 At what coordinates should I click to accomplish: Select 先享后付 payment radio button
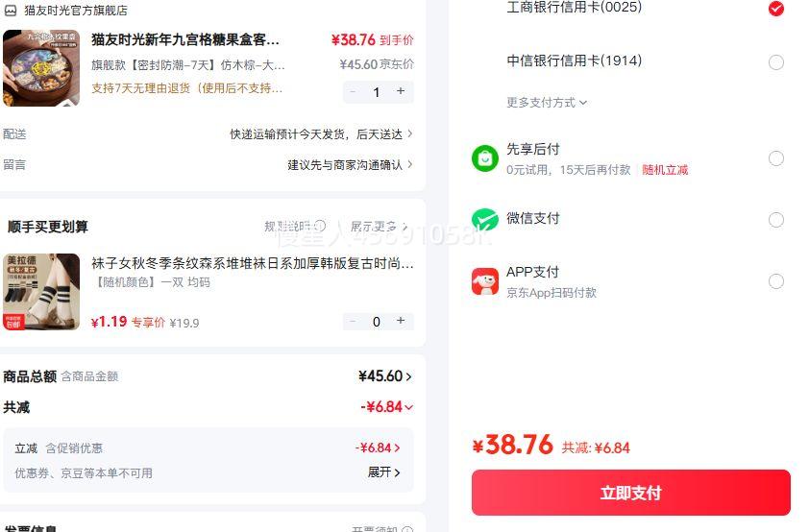click(x=776, y=158)
